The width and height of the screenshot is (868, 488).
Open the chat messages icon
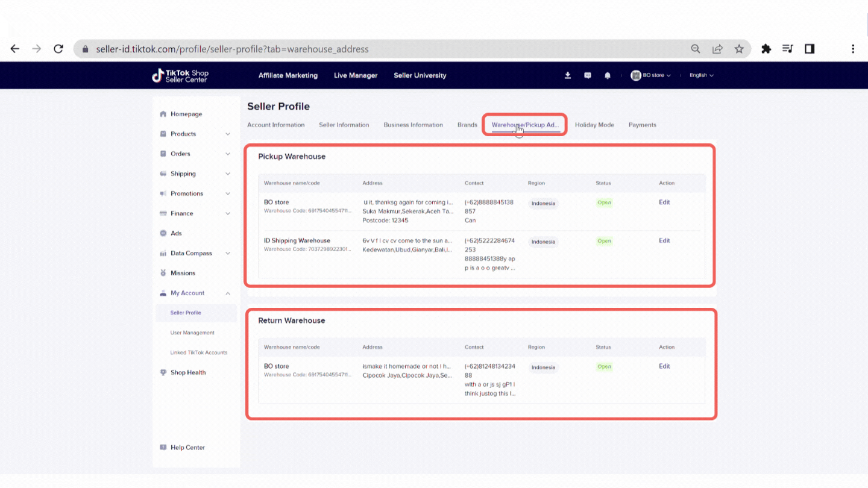tap(588, 75)
